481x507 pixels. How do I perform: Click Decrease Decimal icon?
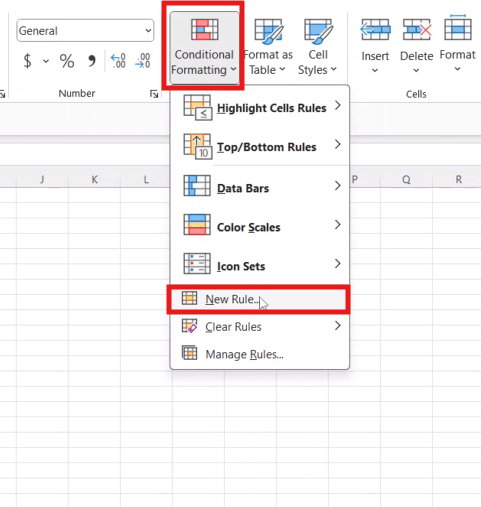click(x=143, y=61)
